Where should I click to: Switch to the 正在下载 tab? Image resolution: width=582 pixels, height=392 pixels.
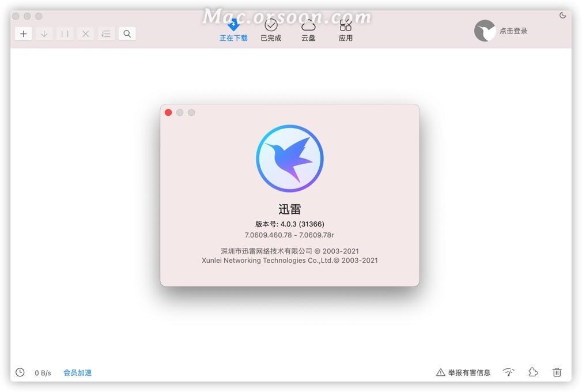coord(233,31)
